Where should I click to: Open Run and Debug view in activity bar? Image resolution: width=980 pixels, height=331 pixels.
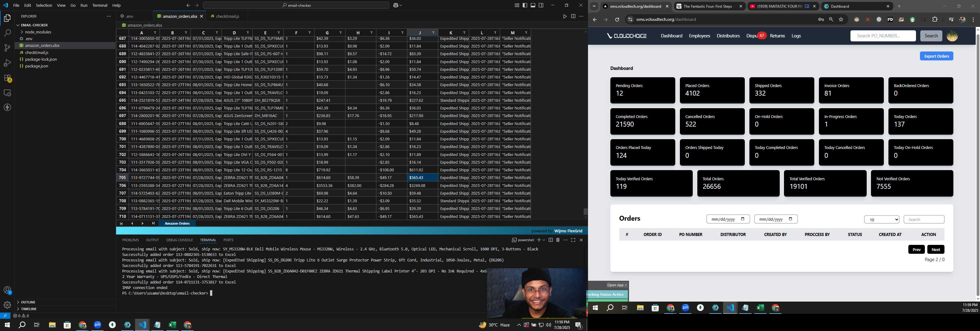(x=7, y=63)
